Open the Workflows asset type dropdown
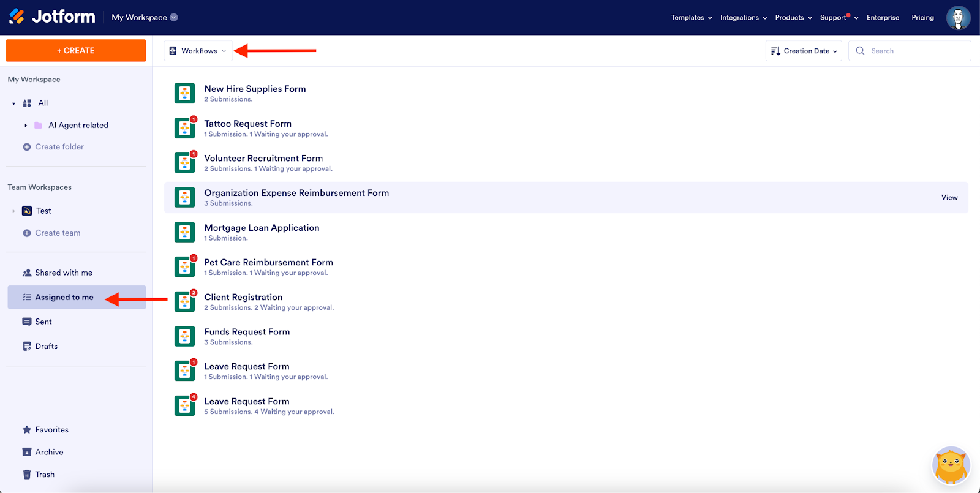This screenshot has height=493, width=980. coord(198,51)
